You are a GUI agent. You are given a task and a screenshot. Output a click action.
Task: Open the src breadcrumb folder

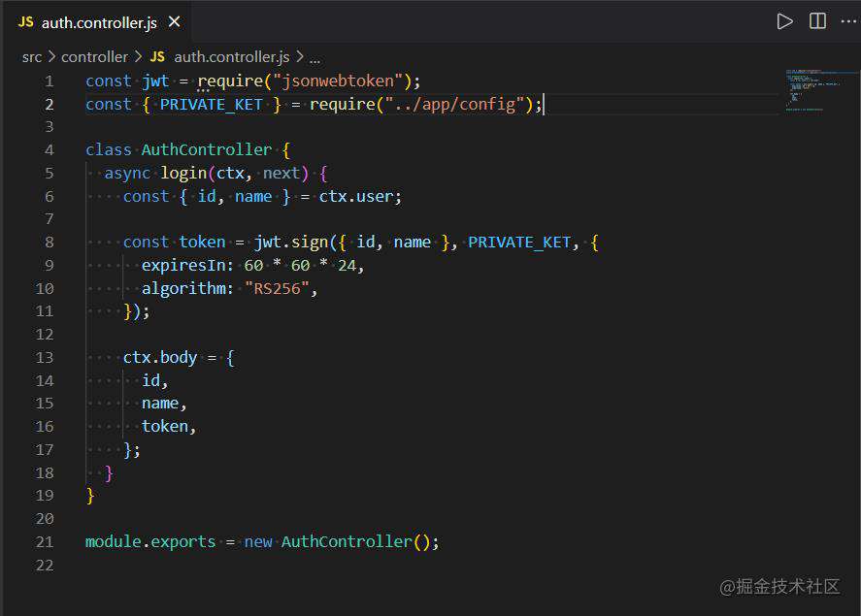[32, 57]
